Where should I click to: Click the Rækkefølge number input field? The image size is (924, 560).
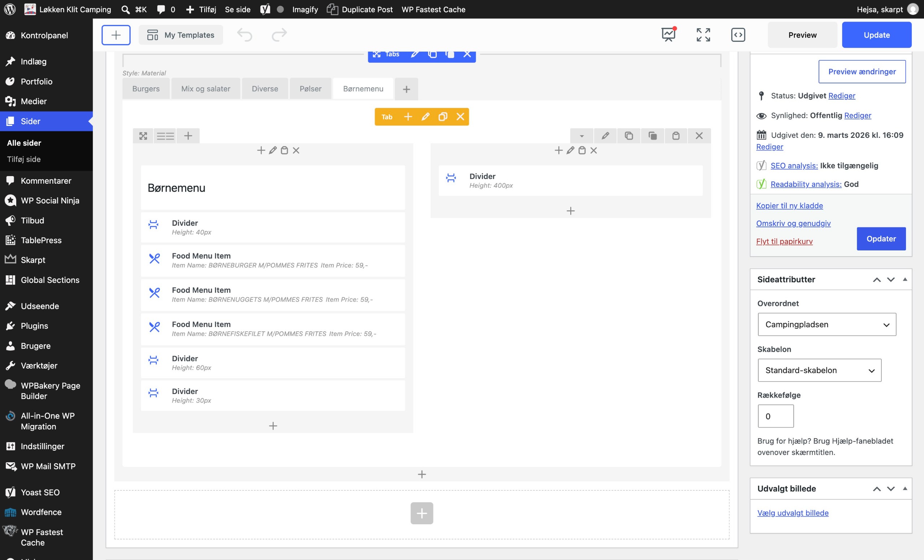[x=776, y=416]
